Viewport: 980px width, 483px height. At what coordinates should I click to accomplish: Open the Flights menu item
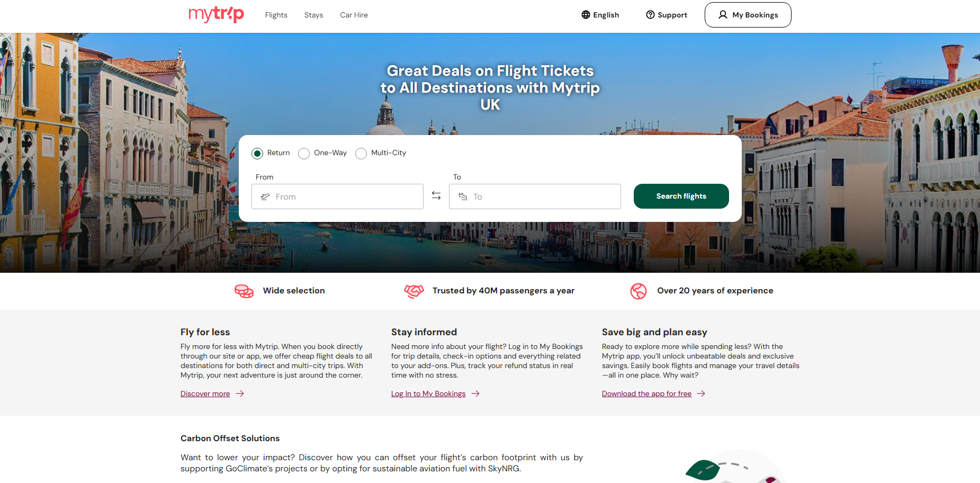coord(276,15)
